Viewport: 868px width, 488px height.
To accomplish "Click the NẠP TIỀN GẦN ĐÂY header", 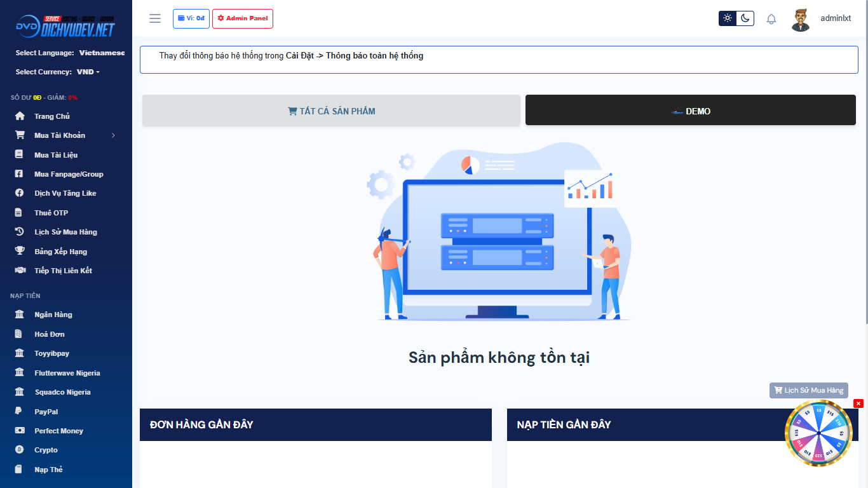I will (682, 424).
